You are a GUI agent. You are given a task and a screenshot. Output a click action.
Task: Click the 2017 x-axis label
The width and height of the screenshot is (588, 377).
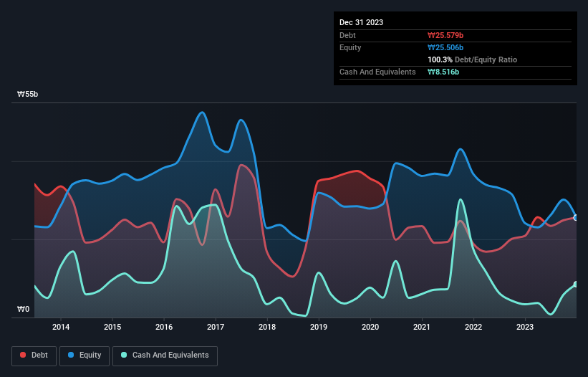216,327
